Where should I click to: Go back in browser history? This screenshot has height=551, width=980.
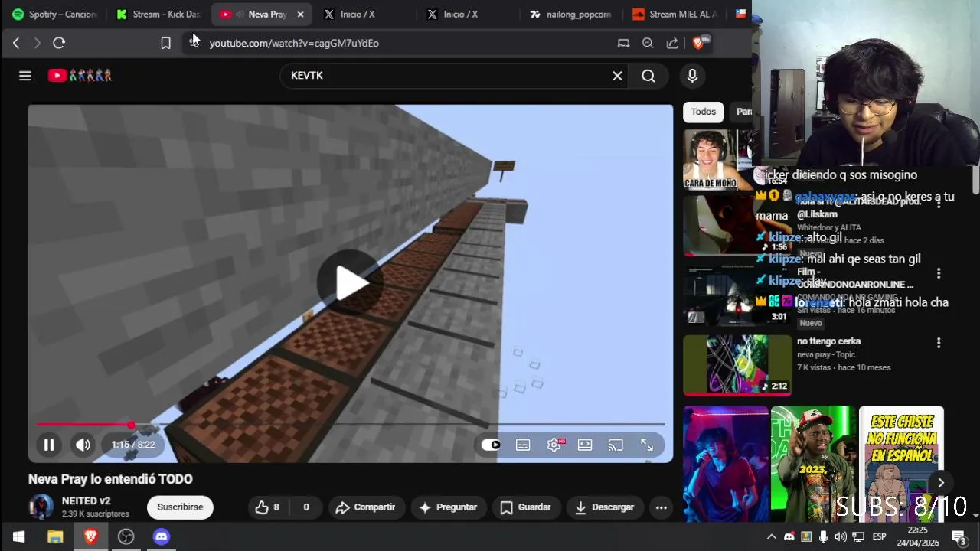[16, 43]
